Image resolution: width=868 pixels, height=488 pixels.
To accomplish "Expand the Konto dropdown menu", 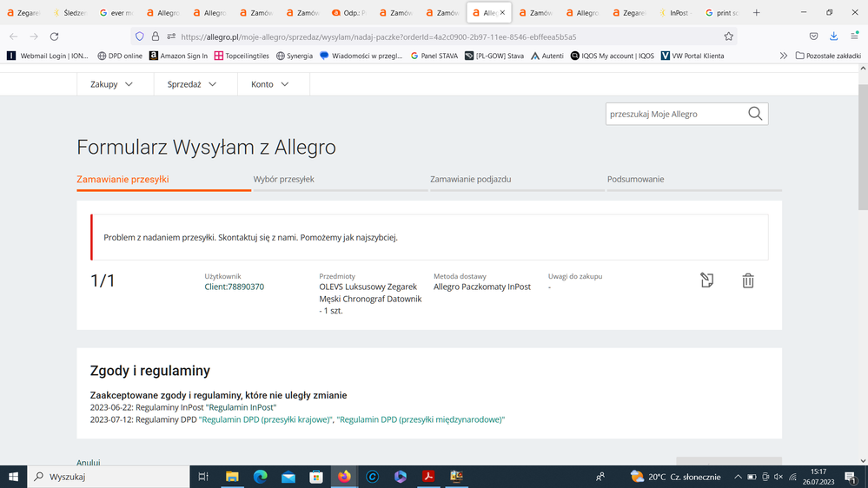I will [269, 84].
